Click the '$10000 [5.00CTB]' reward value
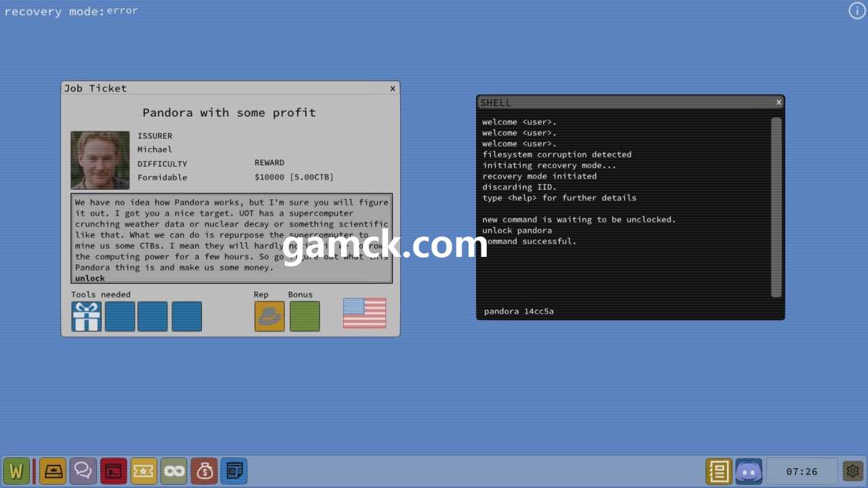The image size is (868, 488). [x=294, y=178]
